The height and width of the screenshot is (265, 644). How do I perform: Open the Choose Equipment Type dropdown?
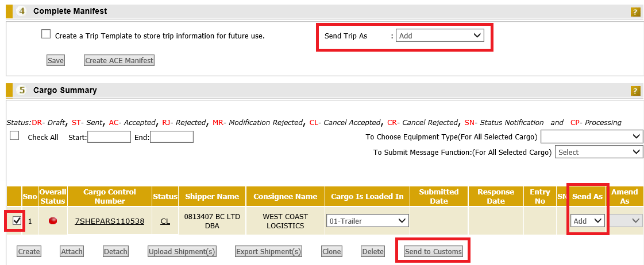click(x=592, y=137)
